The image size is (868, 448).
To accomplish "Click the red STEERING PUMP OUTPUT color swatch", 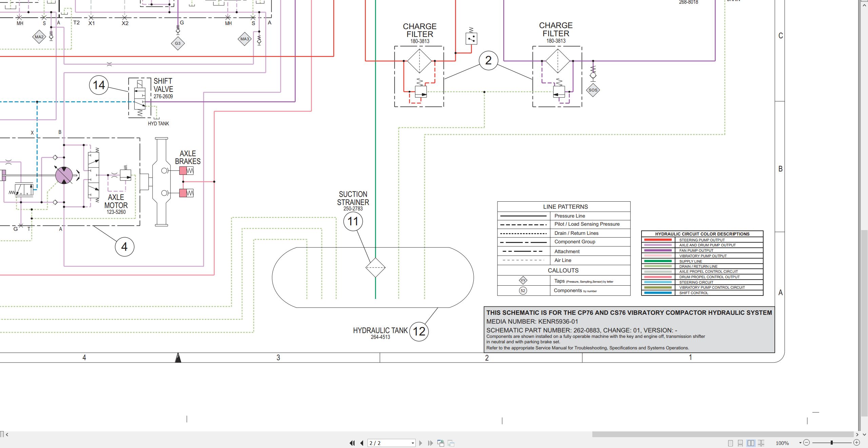I will [658, 240].
